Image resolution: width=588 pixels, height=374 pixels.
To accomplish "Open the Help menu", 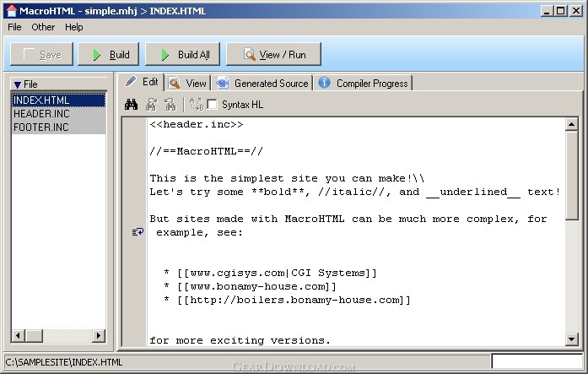I will (x=74, y=27).
